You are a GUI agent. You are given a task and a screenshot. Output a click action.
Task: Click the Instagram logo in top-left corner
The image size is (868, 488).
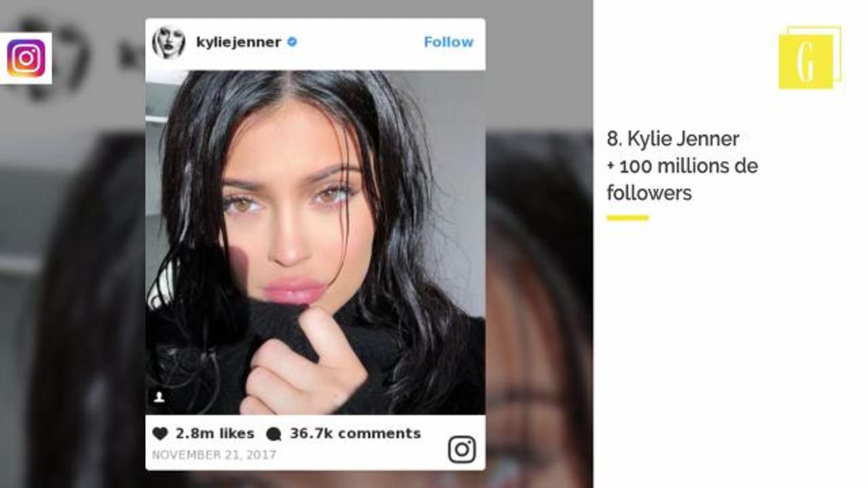point(26,58)
